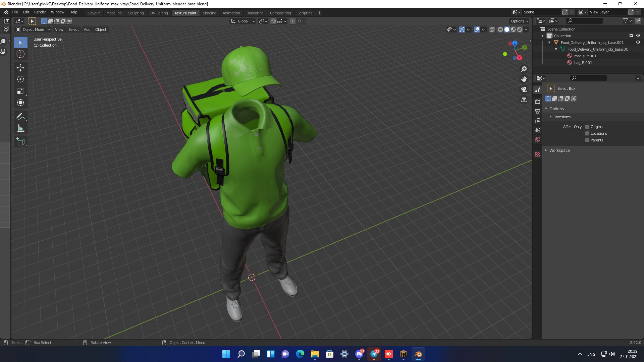Uncheck Collection exclude checkbox in outliner
The height and width of the screenshot is (362, 644).
(x=631, y=36)
